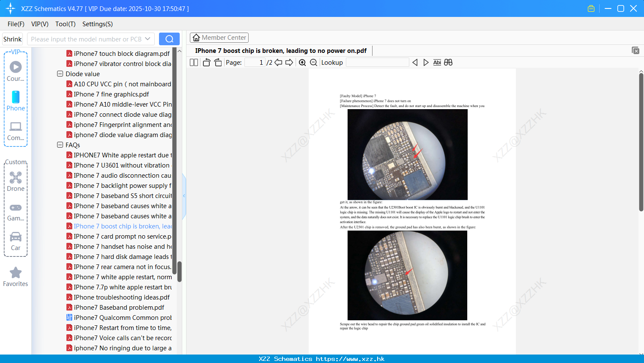644x363 pixels.
Task: Open the Settings(S) menu
Action: tap(98, 24)
